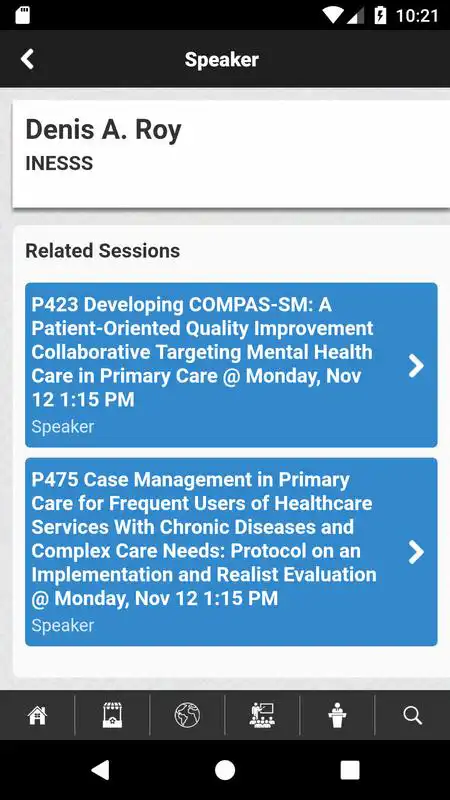Tap the Android home circle button
The image size is (450, 800).
(225, 770)
